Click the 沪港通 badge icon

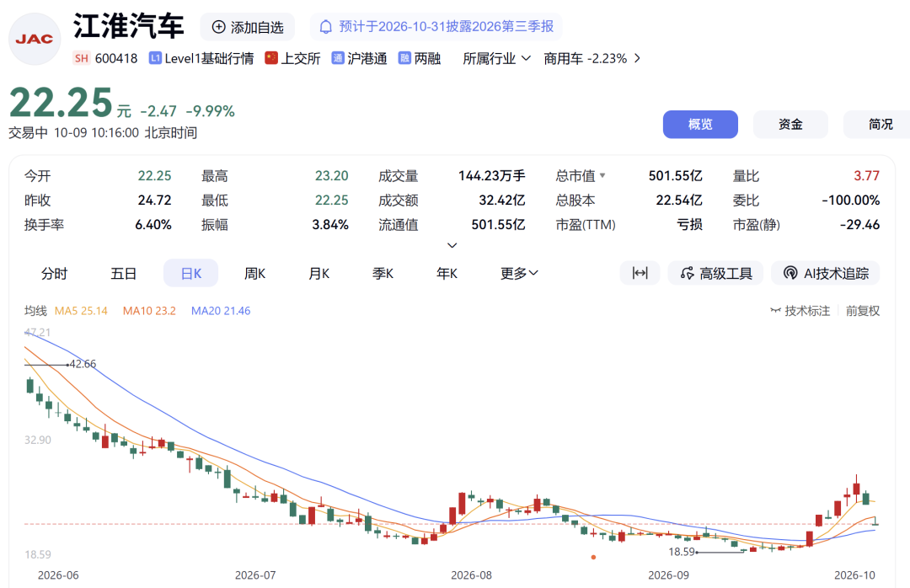click(338, 58)
